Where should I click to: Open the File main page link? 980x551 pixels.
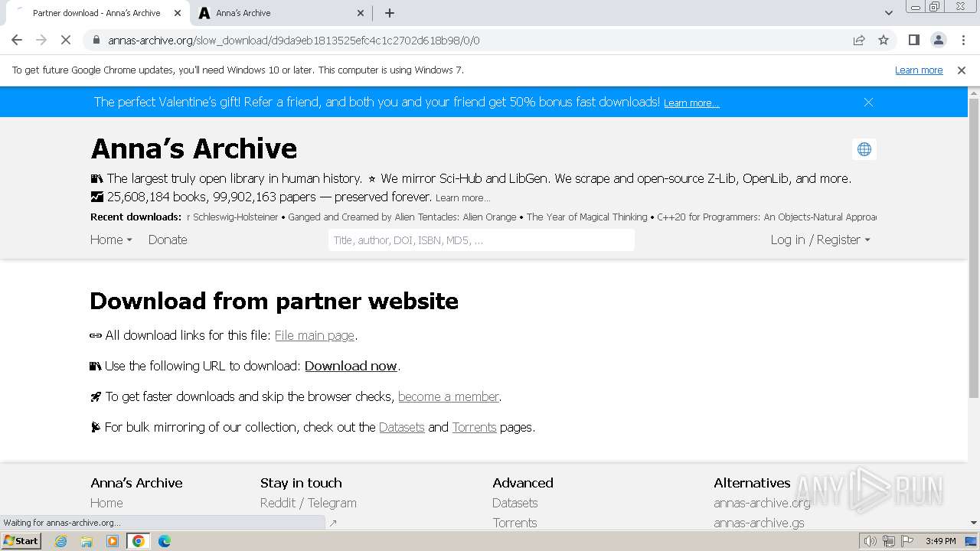(x=315, y=335)
